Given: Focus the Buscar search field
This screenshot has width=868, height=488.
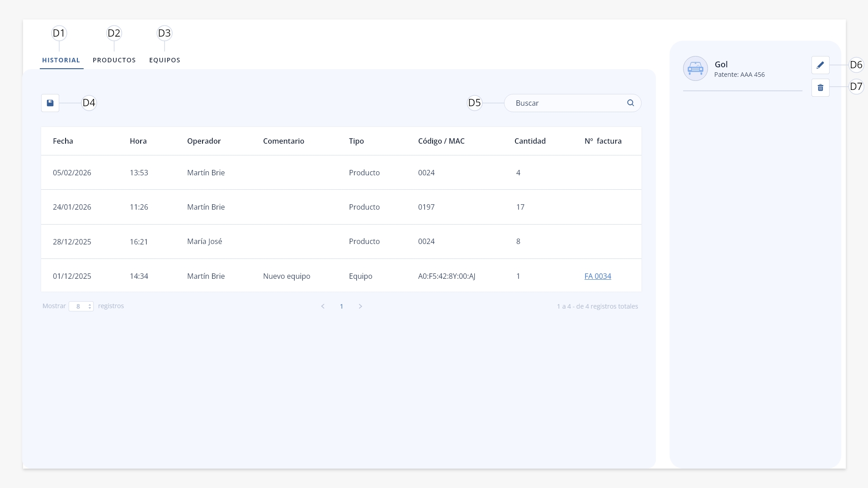Looking at the screenshot, I should click(572, 103).
